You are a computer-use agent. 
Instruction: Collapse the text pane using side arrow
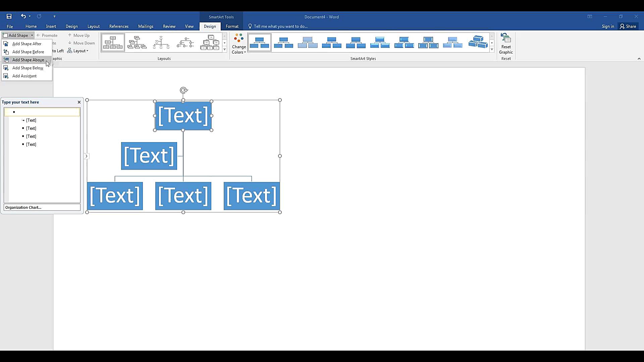pos(86,156)
